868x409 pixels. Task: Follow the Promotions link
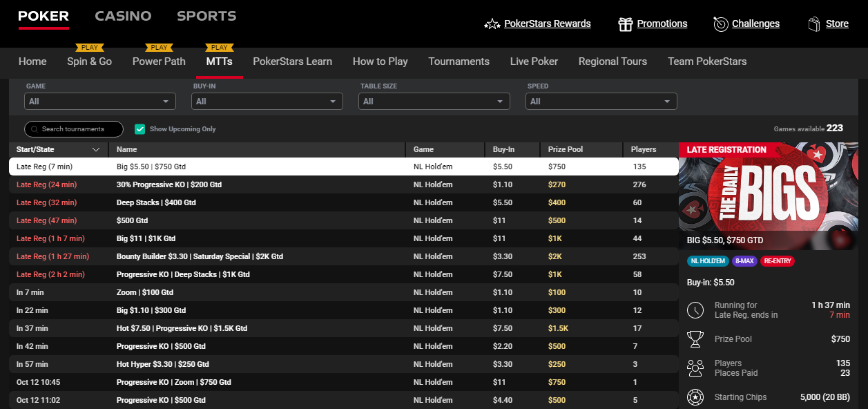(x=662, y=23)
